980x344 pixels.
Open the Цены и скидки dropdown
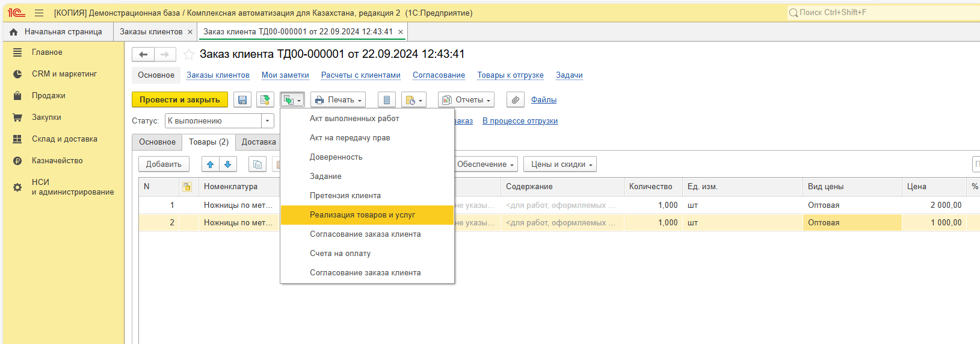[x=559, y=164]
